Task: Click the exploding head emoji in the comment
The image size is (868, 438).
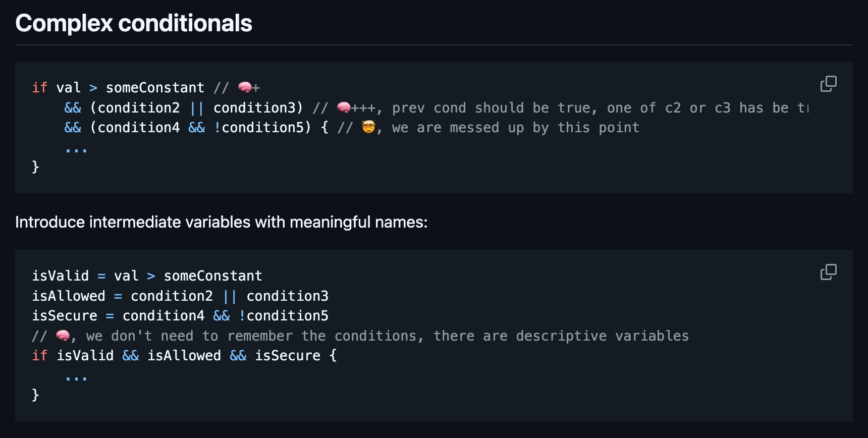Action: coord(368,127)
